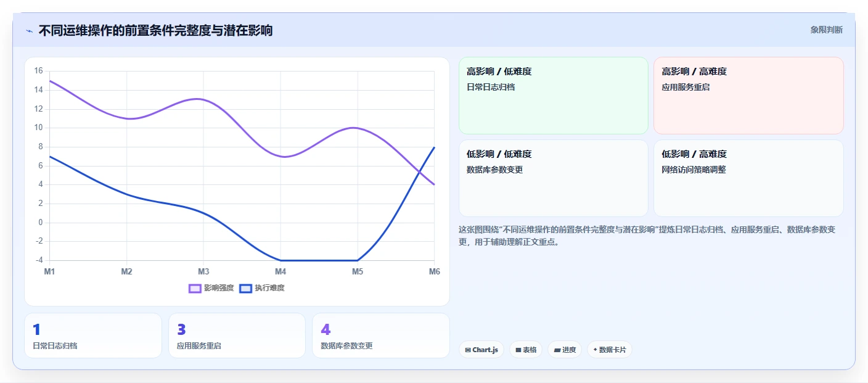Click stat card number 1 日常日志归档
The width and height of the screenshot is (868, 383).
click(93, 336)
